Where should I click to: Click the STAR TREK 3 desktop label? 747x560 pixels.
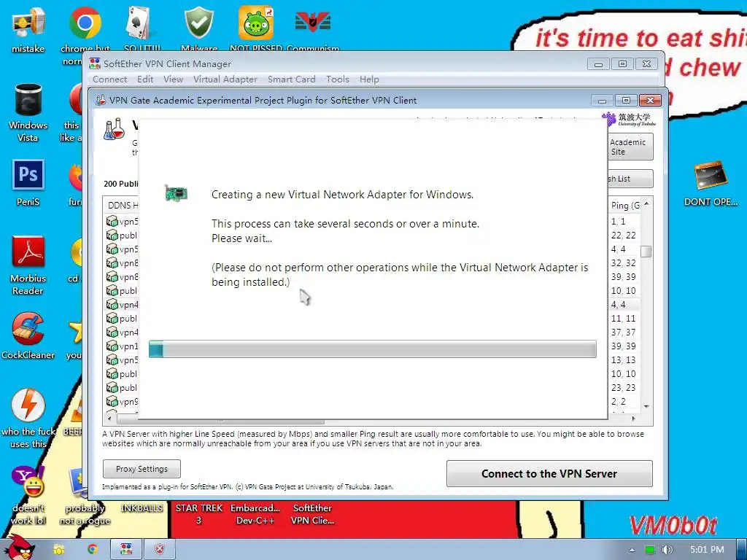point(198,514)
